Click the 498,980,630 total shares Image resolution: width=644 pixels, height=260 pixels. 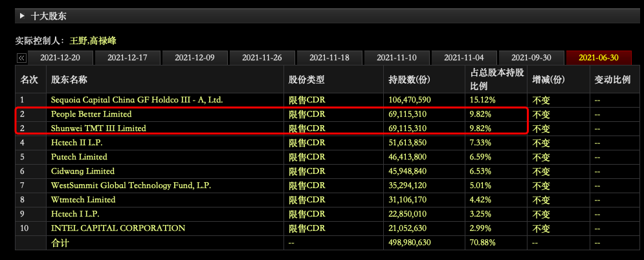(410, 242)
